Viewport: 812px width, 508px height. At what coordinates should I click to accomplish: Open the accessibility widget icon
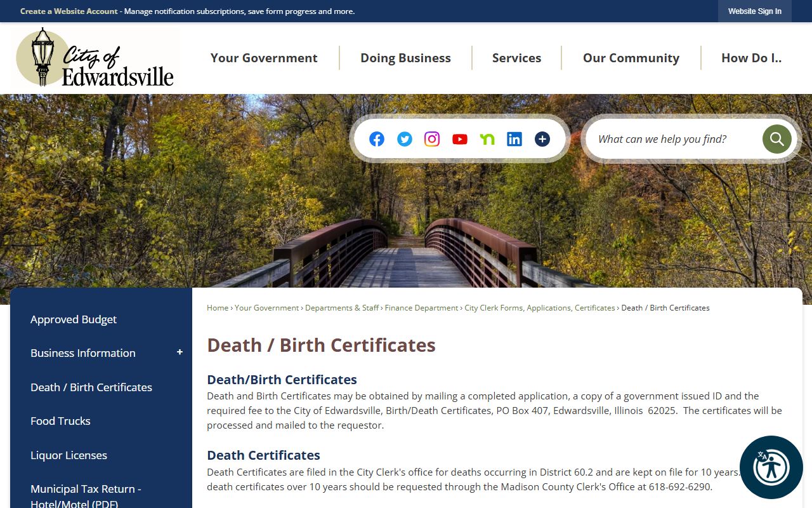pyautogui.click(x=771, y=467)
